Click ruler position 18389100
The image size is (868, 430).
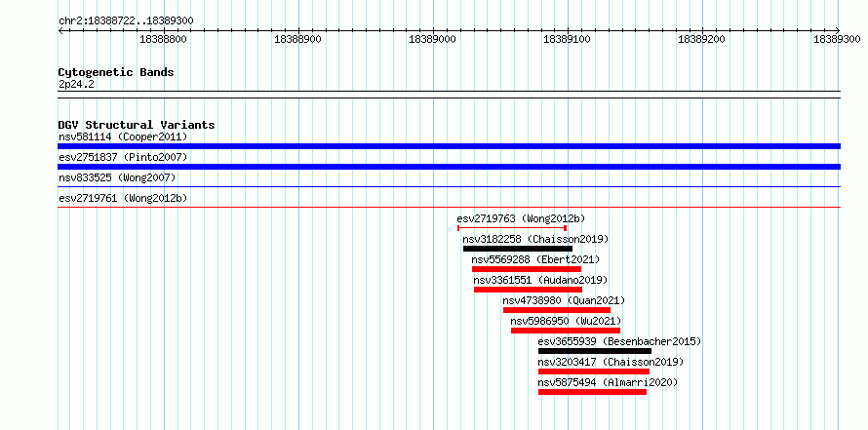[568, 39]
